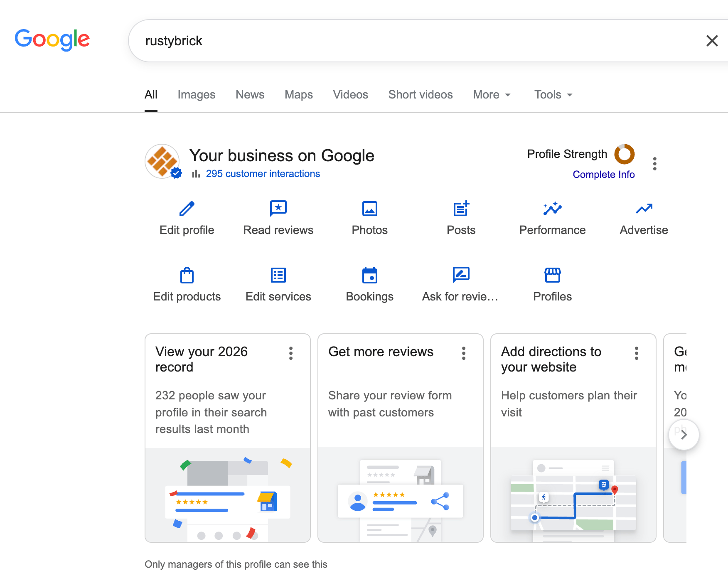This screenshot has width=728, height=576.
Task: Switch to the Short videos tab
Action: click(x=421, y=95)
